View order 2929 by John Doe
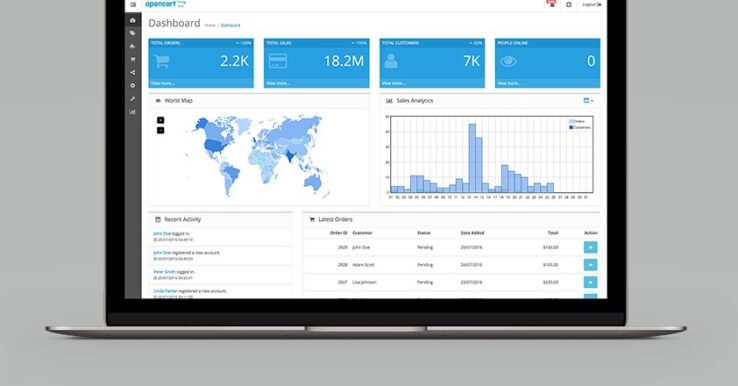The height and width of the screenshot is (386, 738). pos(590,247)
